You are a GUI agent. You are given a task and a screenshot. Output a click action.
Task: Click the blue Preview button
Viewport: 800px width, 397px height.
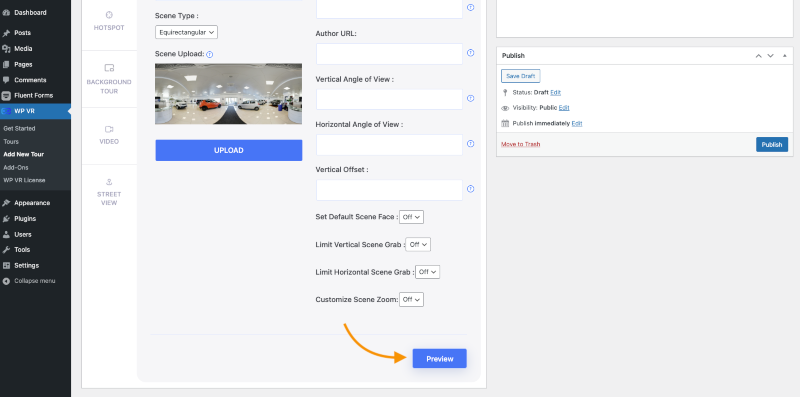(x=440, y=359)
